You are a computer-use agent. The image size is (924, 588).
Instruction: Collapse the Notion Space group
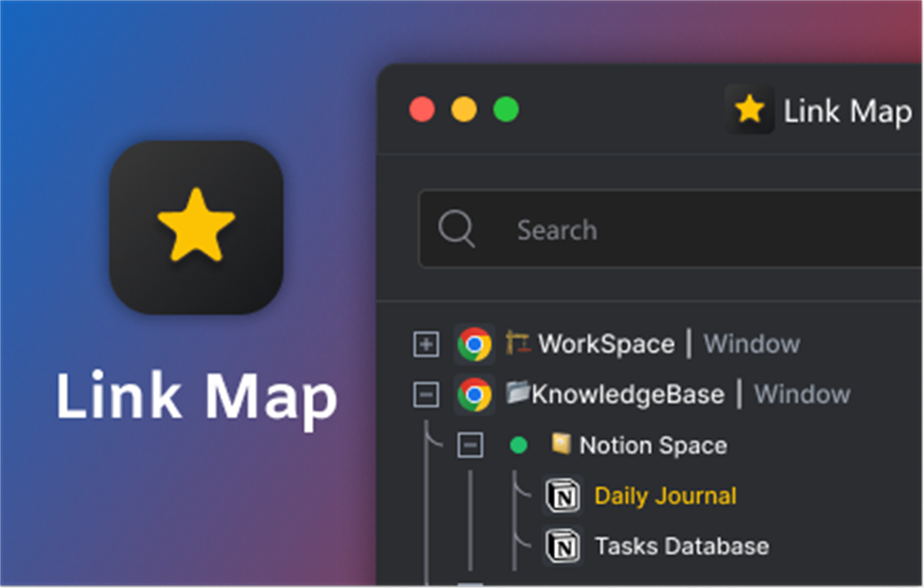pos(470,445)
